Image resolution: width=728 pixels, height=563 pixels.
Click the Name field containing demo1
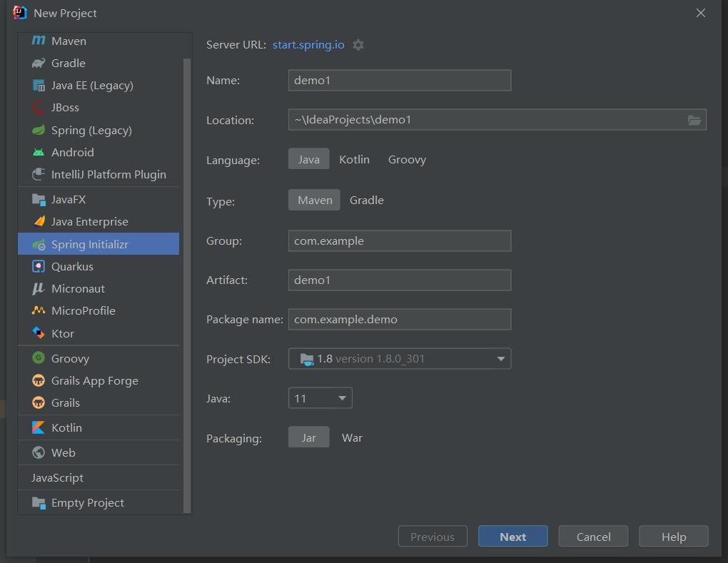click(400, 81)
